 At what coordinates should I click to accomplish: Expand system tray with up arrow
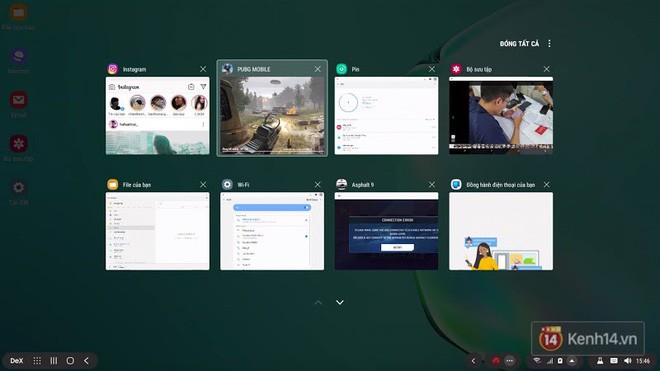572,361
